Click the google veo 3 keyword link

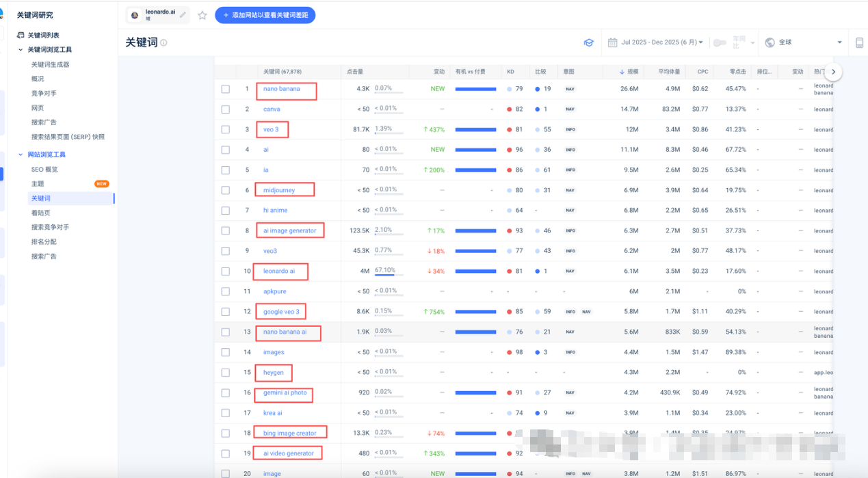281,312
